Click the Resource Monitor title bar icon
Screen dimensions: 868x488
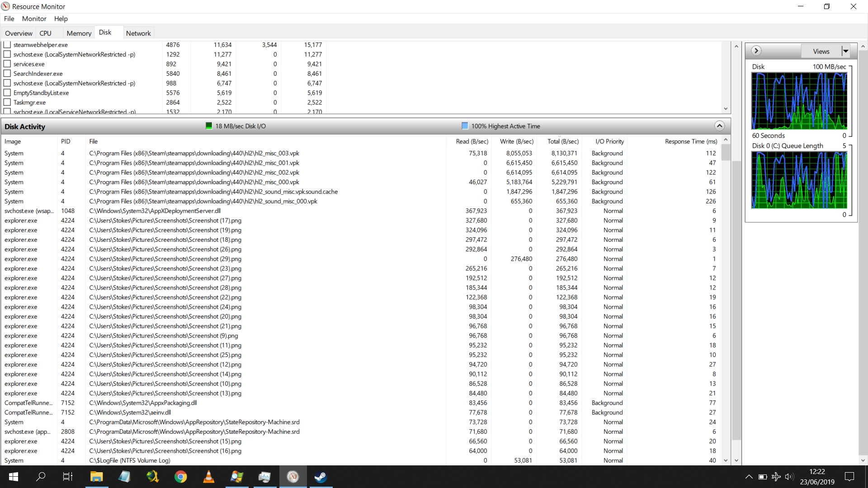click(5, 6)
